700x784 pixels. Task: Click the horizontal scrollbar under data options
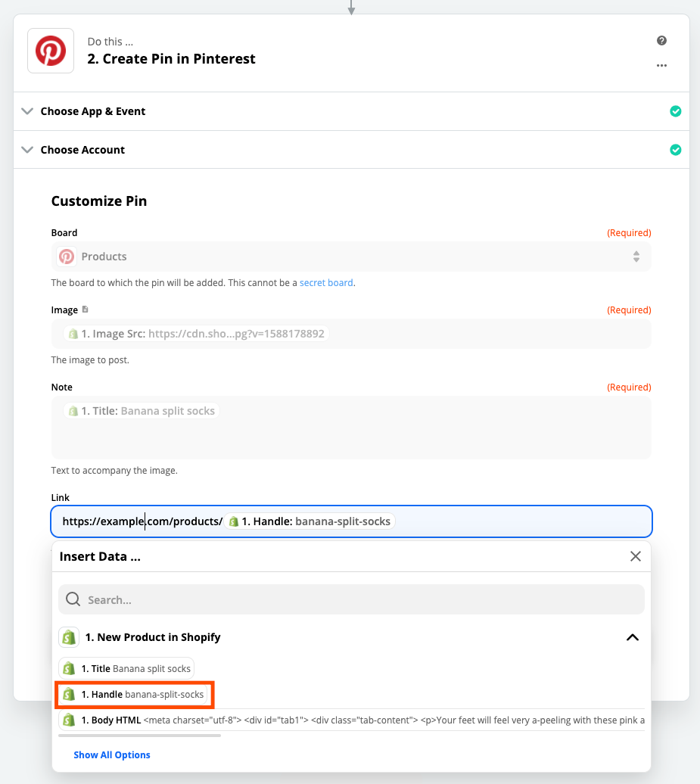pos(139,736)
